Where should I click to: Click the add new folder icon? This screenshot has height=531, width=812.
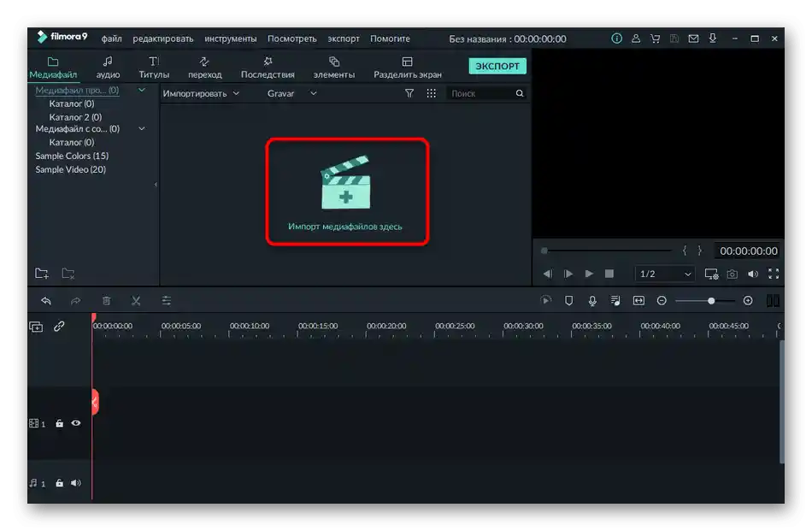tap(42, 274)
